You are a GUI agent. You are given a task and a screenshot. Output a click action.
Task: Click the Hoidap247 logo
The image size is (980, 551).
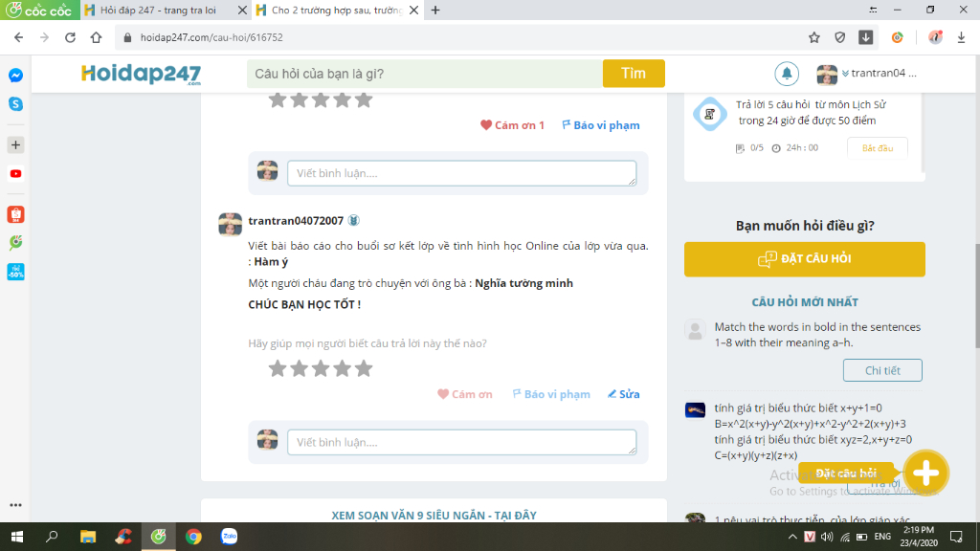click(142, 74)
